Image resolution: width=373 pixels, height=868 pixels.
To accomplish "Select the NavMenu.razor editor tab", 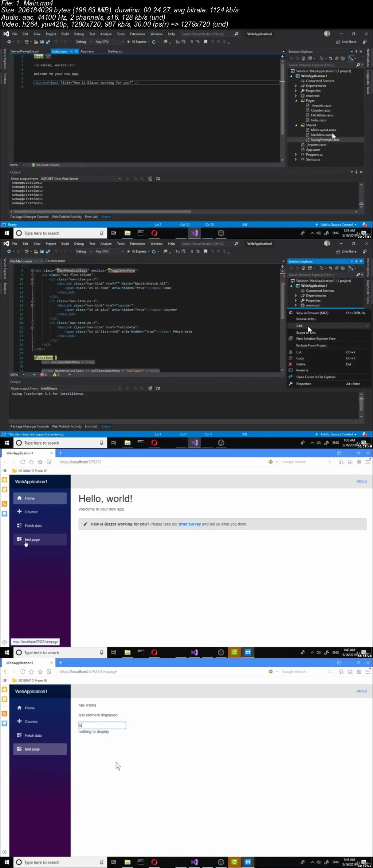I will pos(21,261).
